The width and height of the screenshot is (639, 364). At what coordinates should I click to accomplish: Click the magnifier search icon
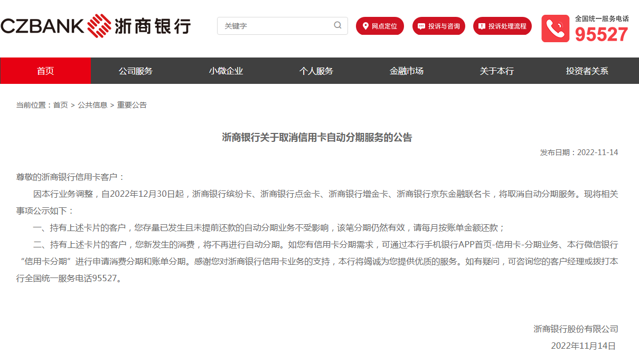(338, 25)
